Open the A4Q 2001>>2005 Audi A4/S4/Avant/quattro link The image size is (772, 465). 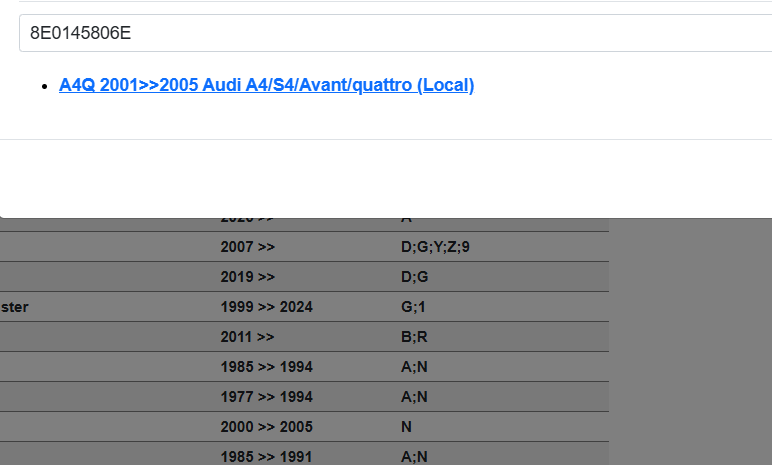[266, 85]
